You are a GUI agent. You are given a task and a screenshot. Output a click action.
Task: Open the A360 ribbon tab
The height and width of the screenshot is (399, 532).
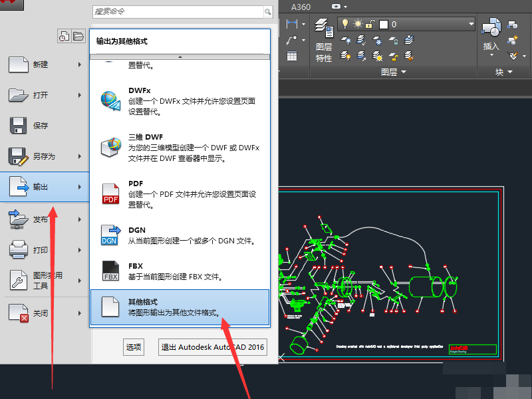point(301,7)
